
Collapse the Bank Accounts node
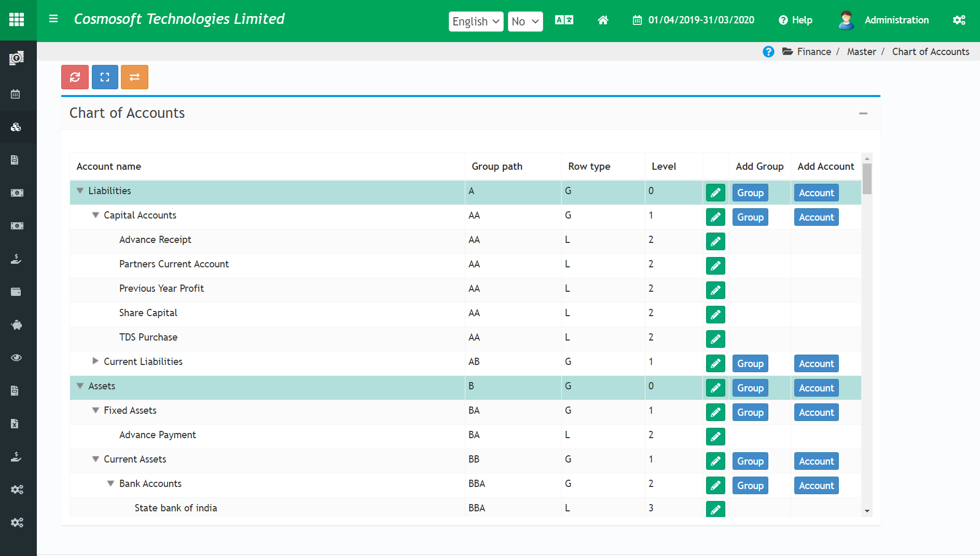pos(111,483)
